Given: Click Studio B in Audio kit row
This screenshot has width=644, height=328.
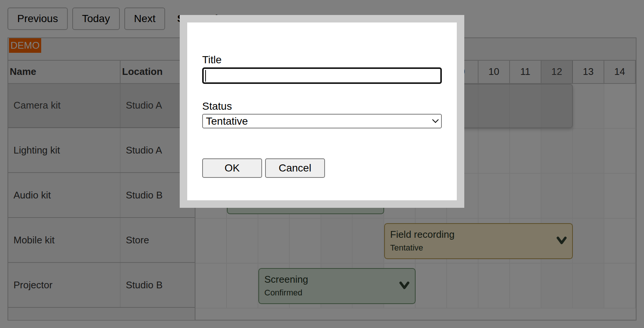Looking at the screenshot, I should (x=144, y=195).
